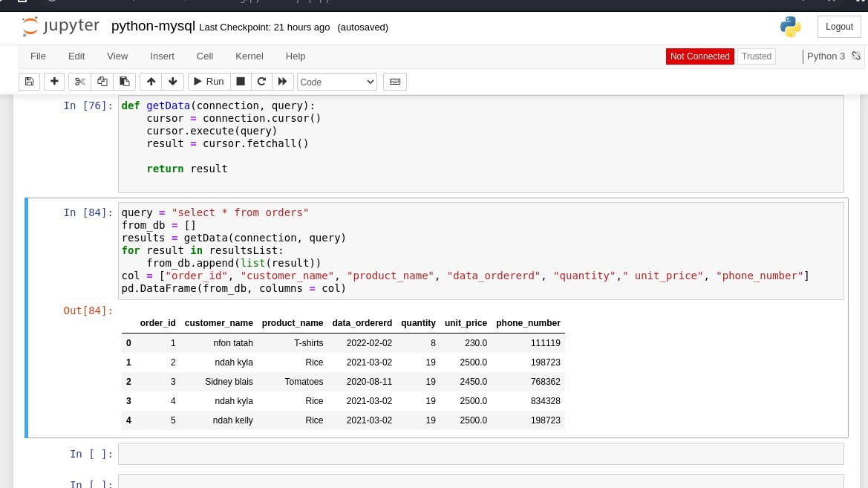Click the order_id column header
868x488 pixels.
tap(157, 323)
